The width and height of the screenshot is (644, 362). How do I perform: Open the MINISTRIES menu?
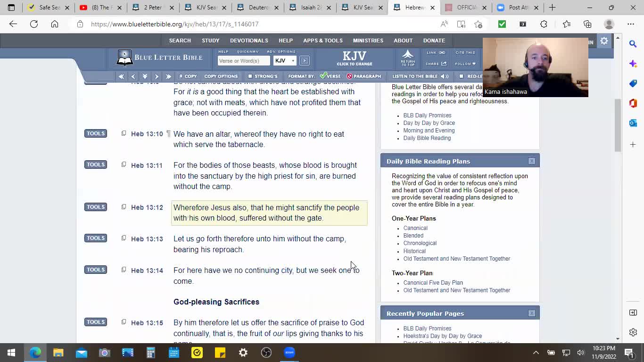pyautogui.click(x=368, y=41)
